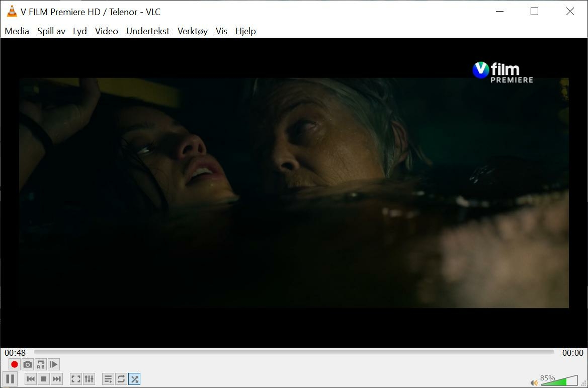Skip to next media item
Viewport: 588px width, 388px height.
(57, 379)
